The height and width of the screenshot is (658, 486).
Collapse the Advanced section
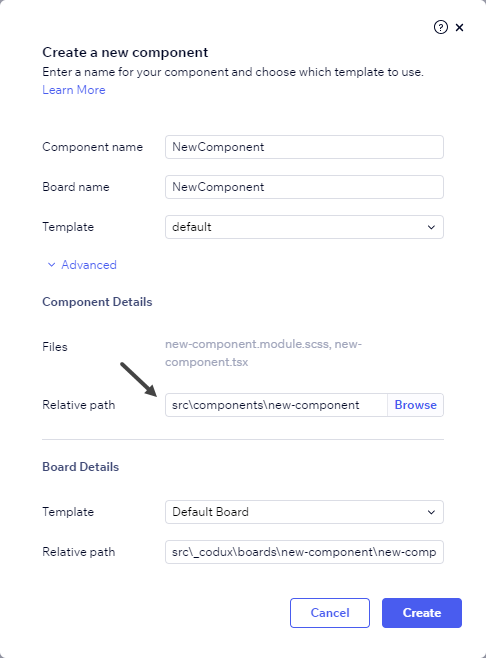[x=82, y=265]
